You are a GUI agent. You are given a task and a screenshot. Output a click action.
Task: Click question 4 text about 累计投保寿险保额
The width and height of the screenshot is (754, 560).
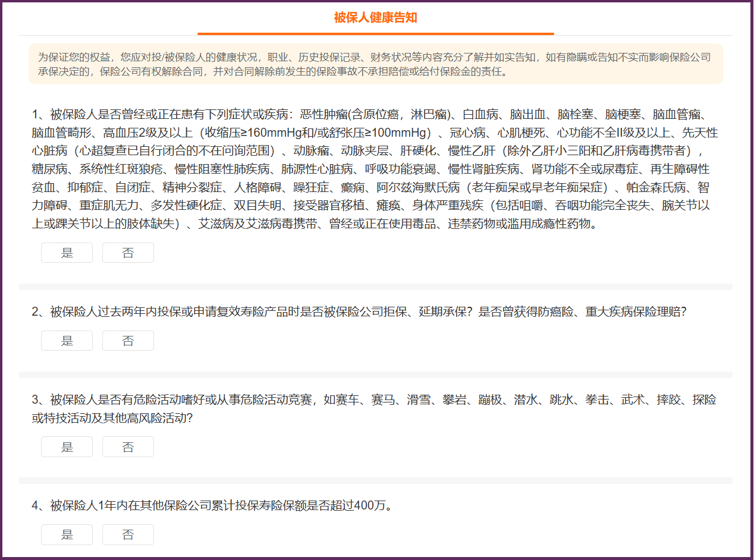coord(212,506)
